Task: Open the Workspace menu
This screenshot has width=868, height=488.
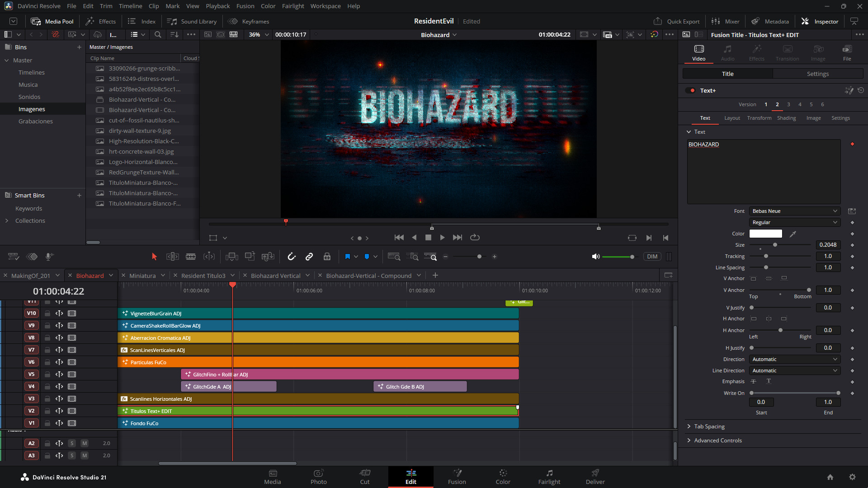Action: [x=325, y=6]
